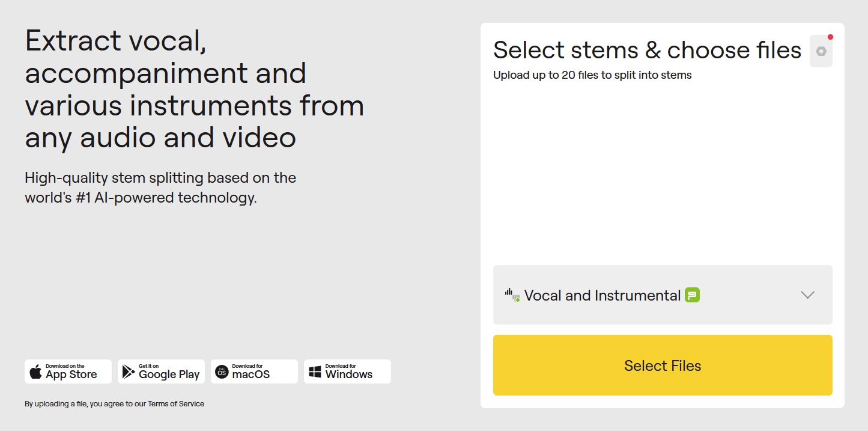Click the "Select stems & choose files" heading

tap(647, 50)
